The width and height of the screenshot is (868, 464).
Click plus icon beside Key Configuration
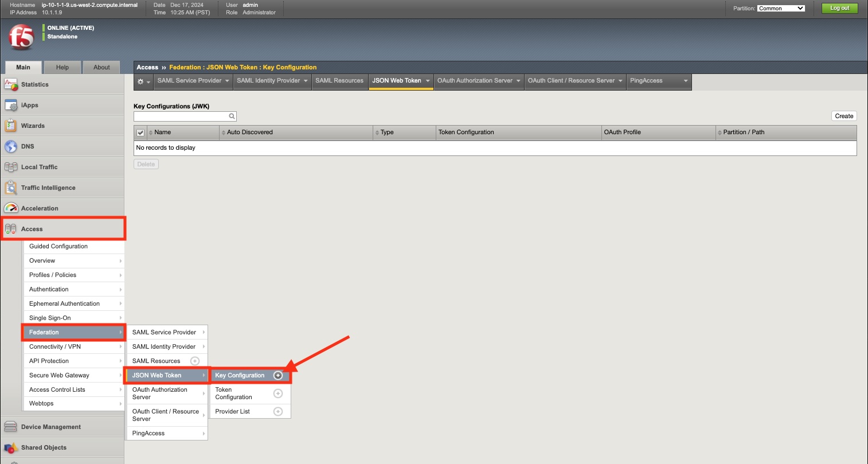[x=278, y=375]
